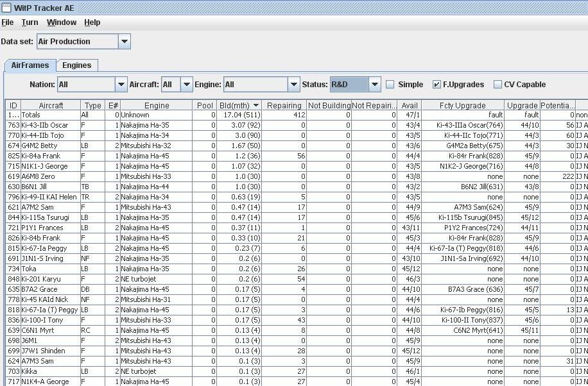Image resolution: width=588 pixels, height=386 pixels.
Task: Sort by the Not Building column header
Action: 329,106
